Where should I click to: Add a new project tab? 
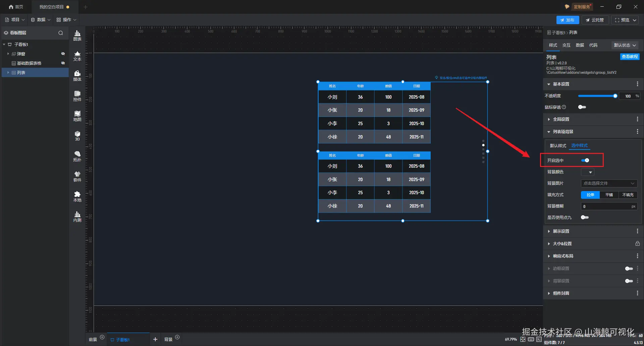coord(86,7)
